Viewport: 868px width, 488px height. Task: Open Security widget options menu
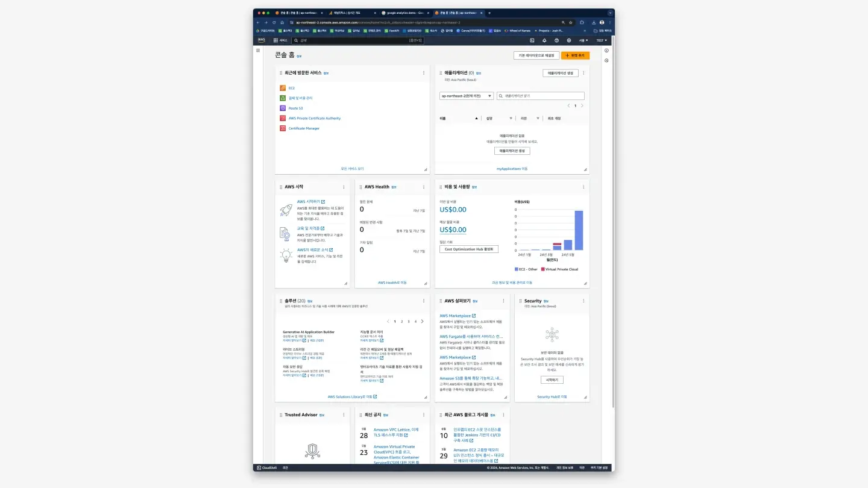(583, 301)
